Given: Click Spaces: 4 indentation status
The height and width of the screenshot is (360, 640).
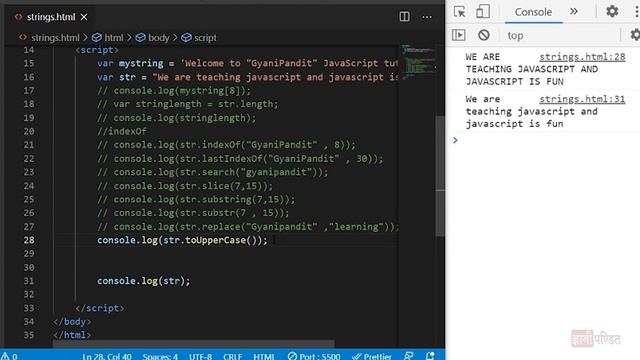Looking at the screenshot, I should point(160,356).
